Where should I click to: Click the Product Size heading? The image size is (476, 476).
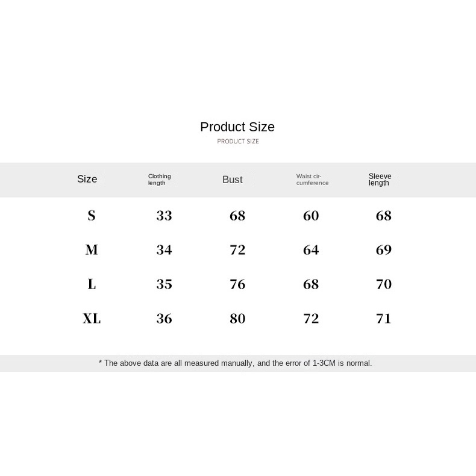coord(237,127)
